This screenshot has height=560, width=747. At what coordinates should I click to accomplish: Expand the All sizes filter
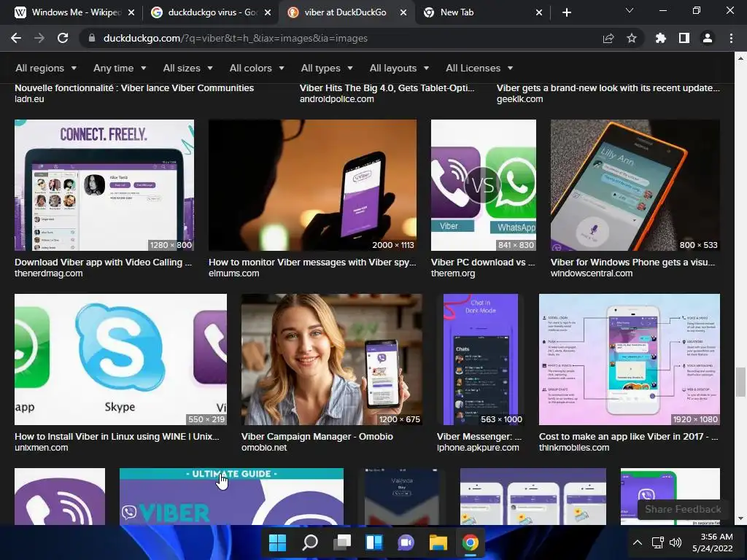point(187,68)
